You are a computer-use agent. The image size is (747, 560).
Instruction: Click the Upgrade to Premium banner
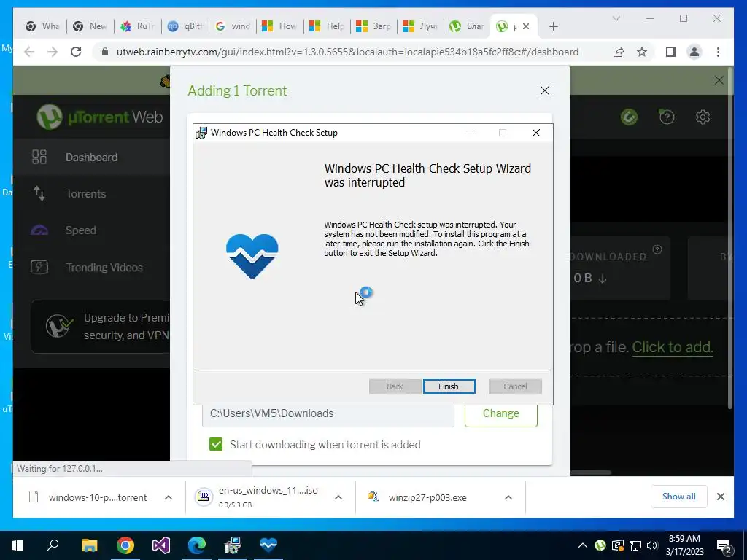point(101,327)
